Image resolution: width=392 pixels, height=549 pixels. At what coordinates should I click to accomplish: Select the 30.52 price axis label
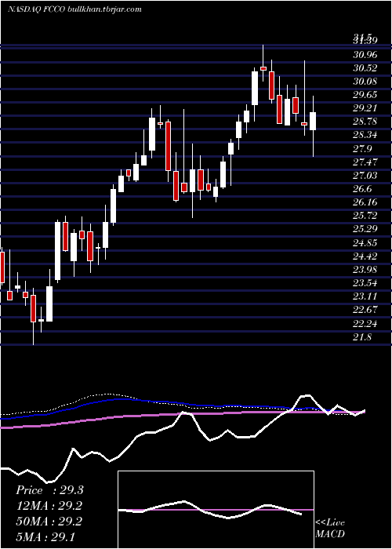(x=365, y=68)
